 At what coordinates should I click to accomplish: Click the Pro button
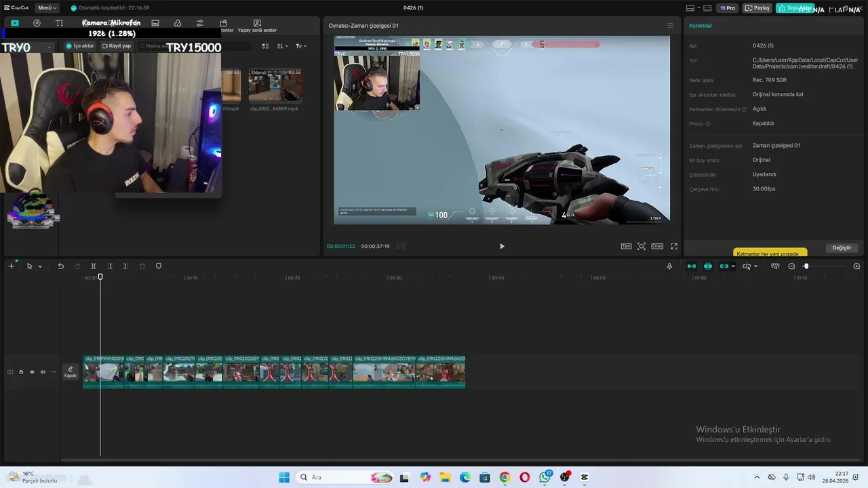(x=728, y=8)
